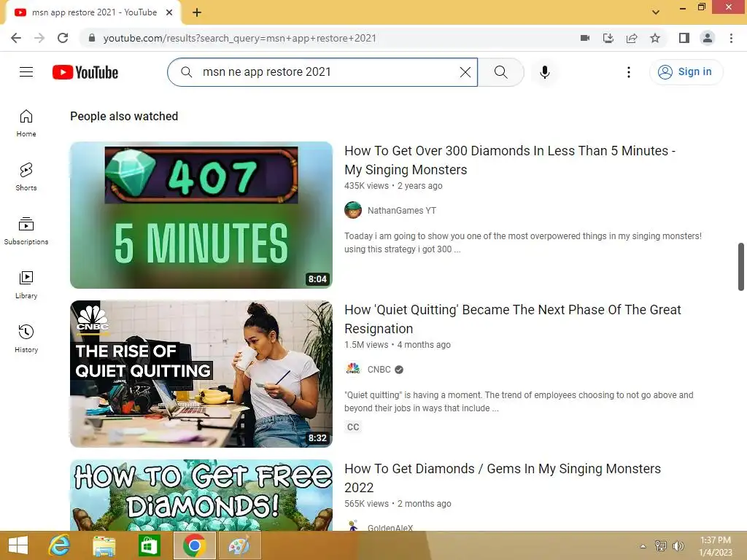
Task: Click the CC badge on CNBC video
Action: point(353,427)
